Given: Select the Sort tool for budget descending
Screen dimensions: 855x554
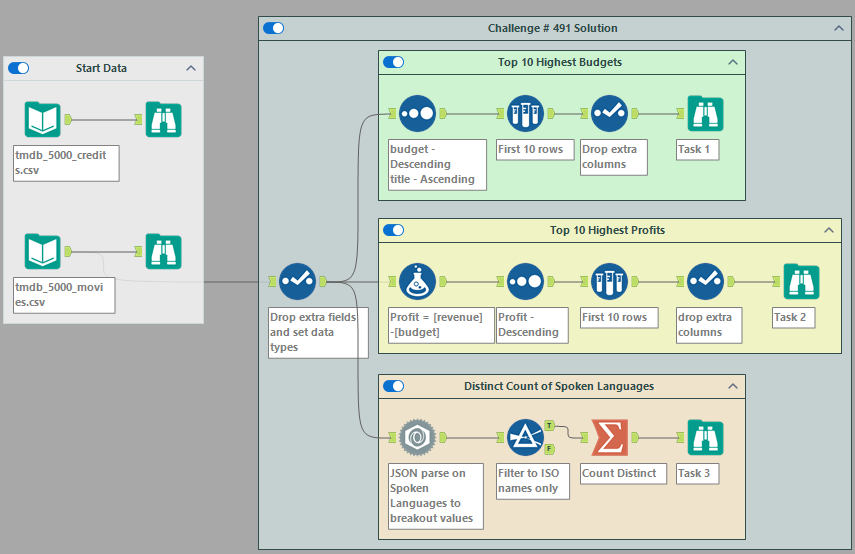Looking at the screenshot, I should [x=416, y=114].
